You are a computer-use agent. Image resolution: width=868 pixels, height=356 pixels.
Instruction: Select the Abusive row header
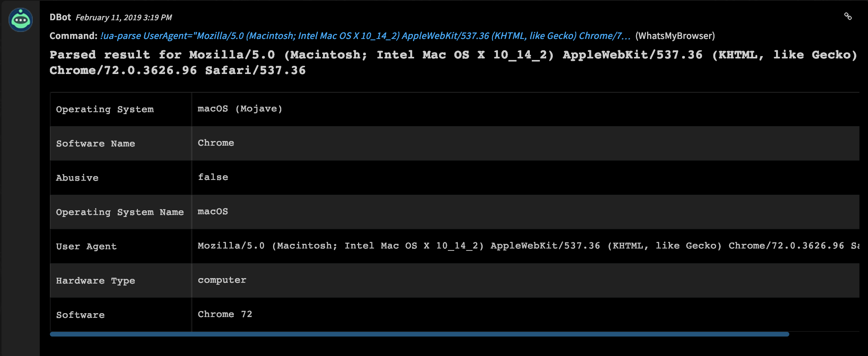pyautogui.click(x=77, y=178)
